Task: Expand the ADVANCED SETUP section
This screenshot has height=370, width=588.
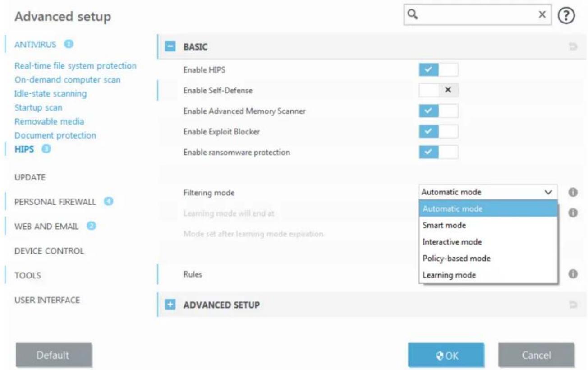Action: pyautogui.click(x=170, y=305)
